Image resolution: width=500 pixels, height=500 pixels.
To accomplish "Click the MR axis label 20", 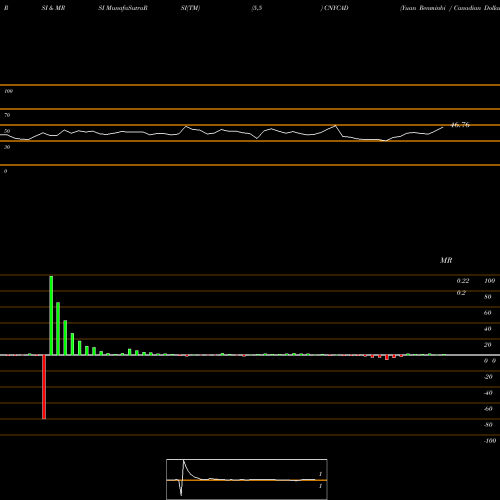I will 487,345.
